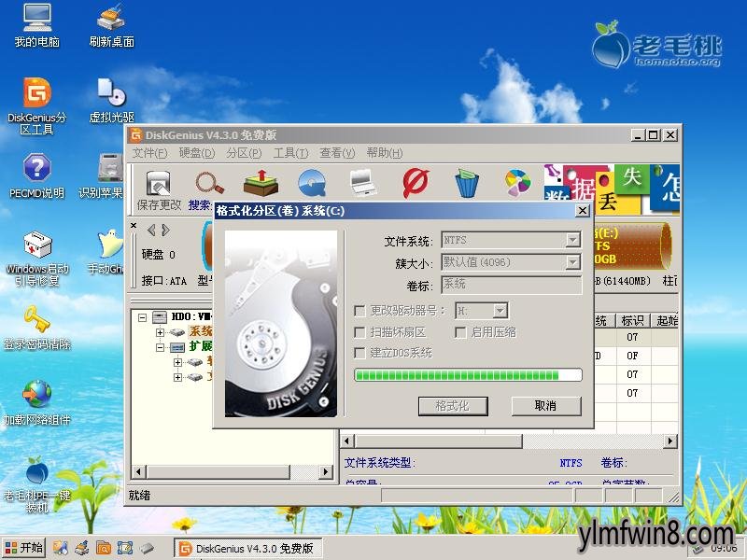Expand the first logical partition under 扩展
Viewport: 747px width, 560px height.
coord(177,362)
